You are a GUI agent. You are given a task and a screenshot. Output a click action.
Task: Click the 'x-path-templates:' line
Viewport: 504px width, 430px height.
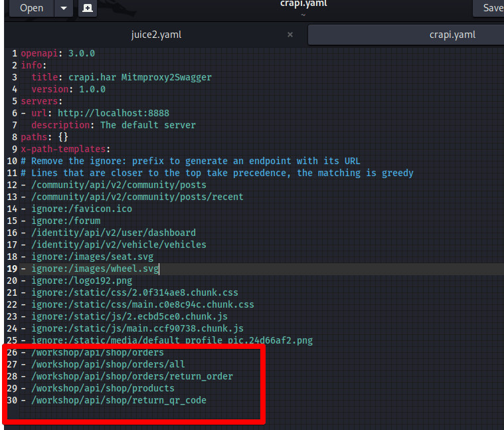pyautogui.click(x=66, y=149)
